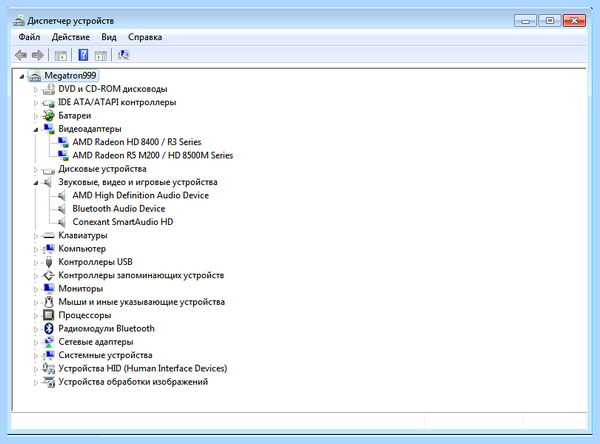
Task: Open the Справка menu
Action: click(145, 37)
